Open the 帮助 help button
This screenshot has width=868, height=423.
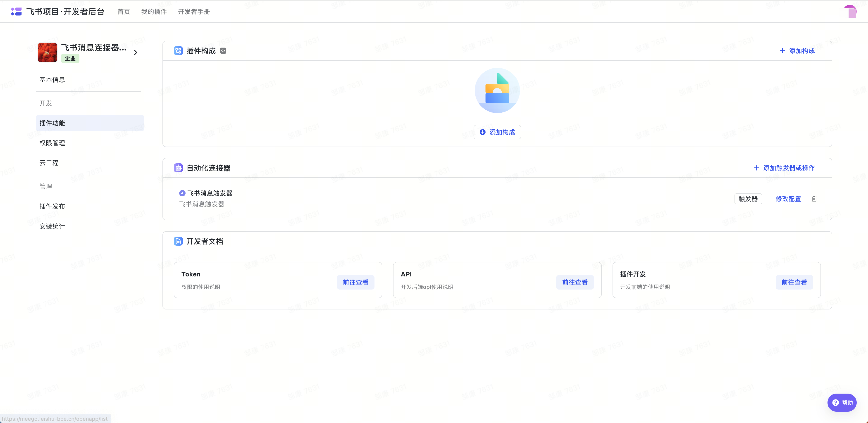tap(842, 402)
